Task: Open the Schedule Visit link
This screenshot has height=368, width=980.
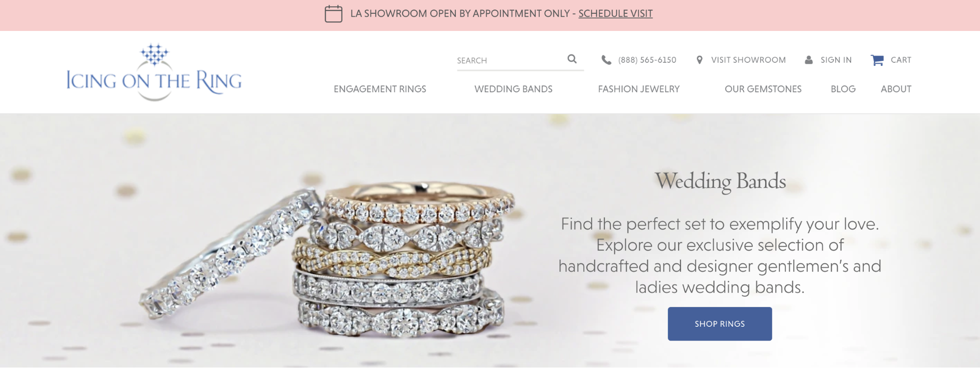Action: pos(615,13)
